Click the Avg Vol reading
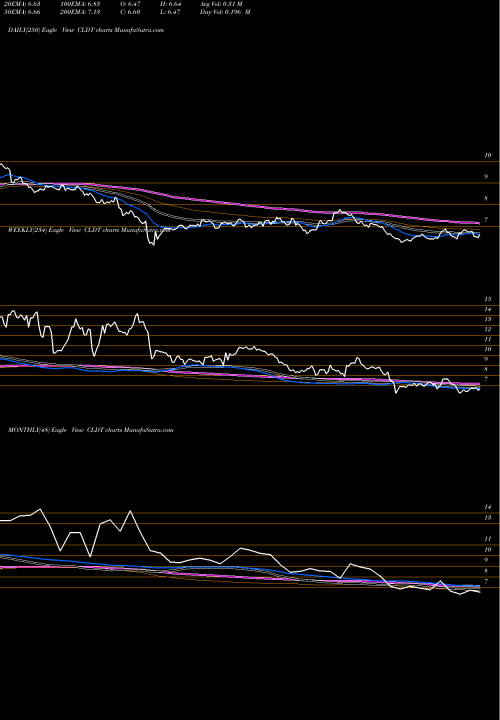500x720 pixels. click(x=221, y=4)
